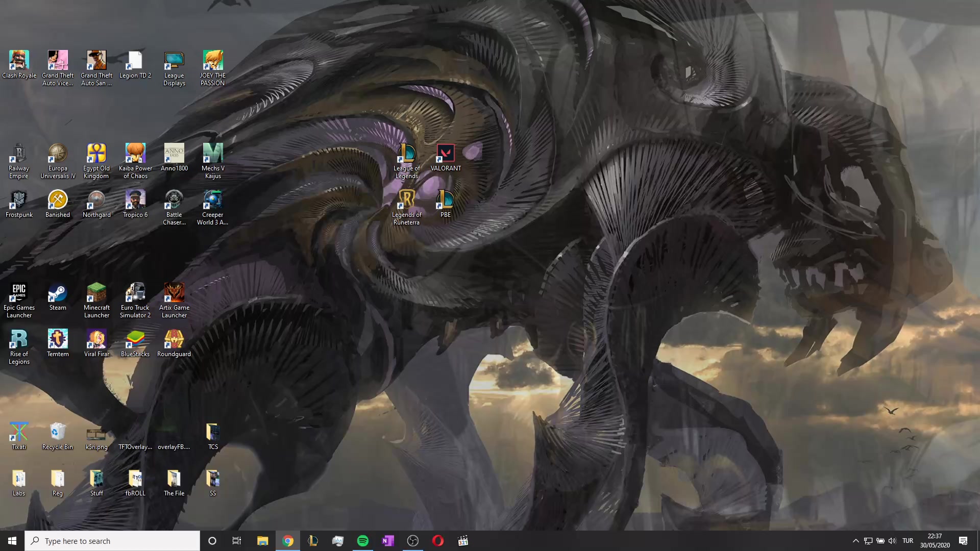Image resolution: width=980 pixels, height=551 pixels.
Task: Click the Banished shortcut icon
Action: coord(58,204)
